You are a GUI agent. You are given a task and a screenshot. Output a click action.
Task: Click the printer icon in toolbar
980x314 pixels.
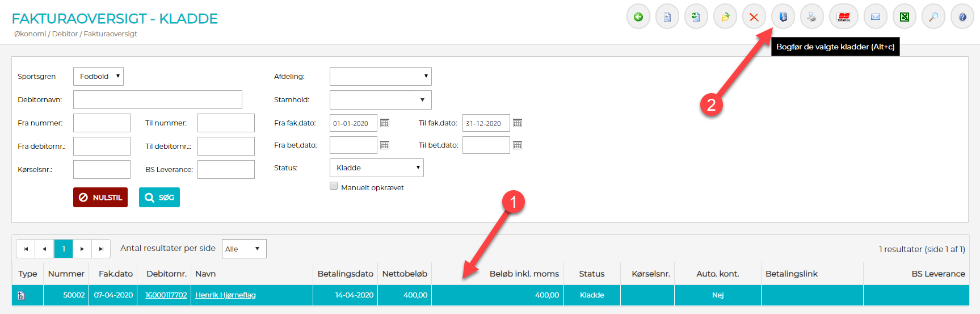coord(812,17)
